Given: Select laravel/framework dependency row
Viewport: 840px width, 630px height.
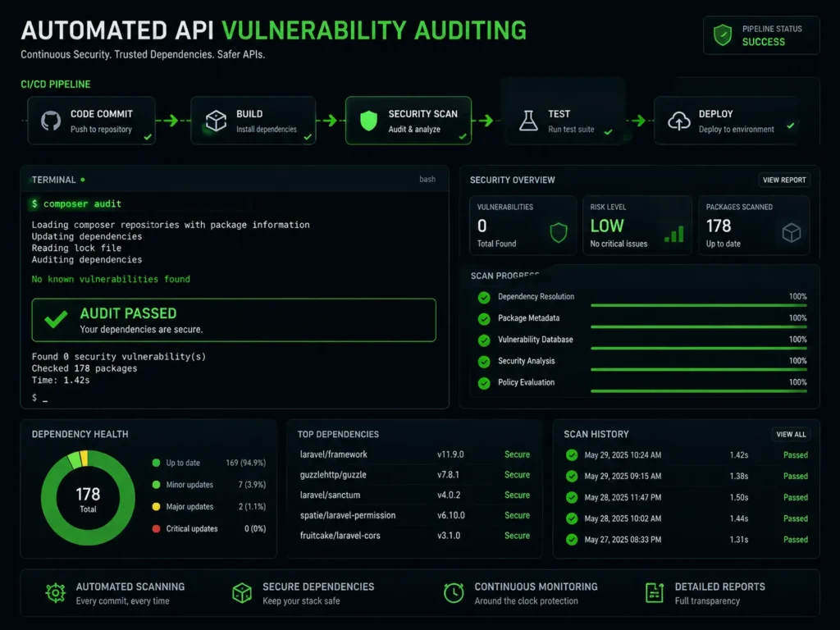Looking at the screenshot, I should point(414,454).
